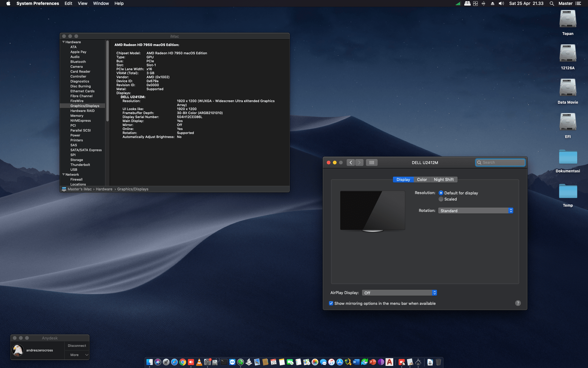This screenshot has height=368, width=588.
Task: Open the Window menu
Action: (101, 3)
